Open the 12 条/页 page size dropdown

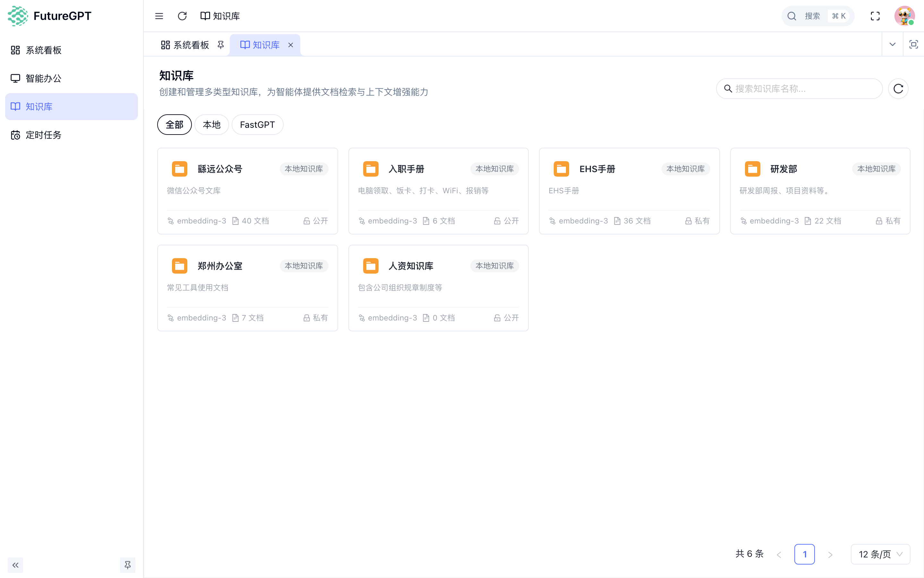coord(880,554)
